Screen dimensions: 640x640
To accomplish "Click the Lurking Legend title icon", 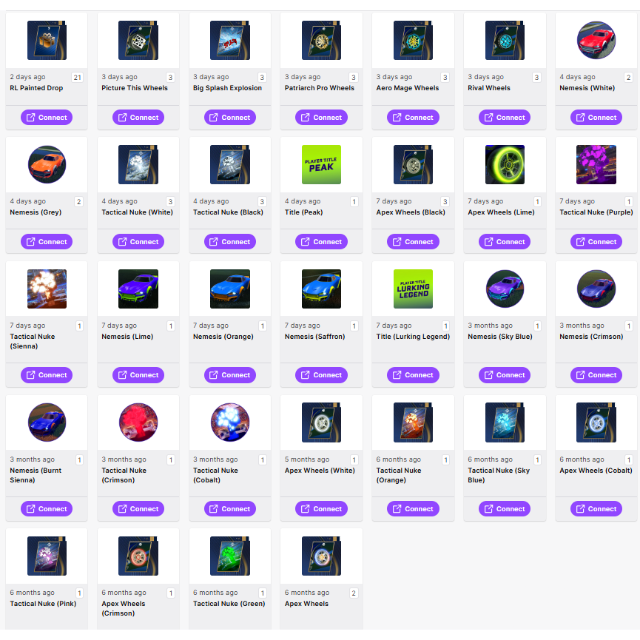I will tap(413, 288).
